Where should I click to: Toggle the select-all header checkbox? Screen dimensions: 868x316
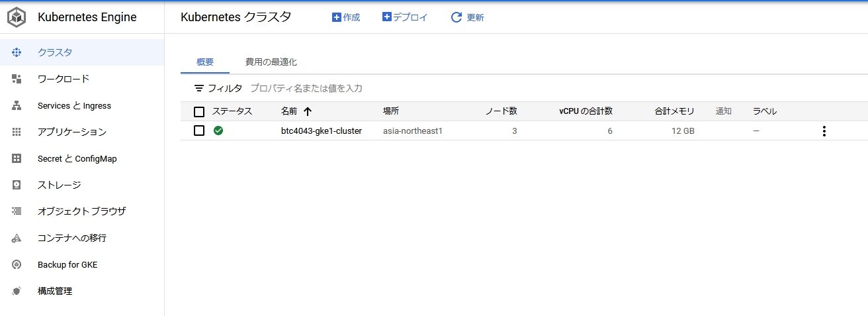[199, 112]
